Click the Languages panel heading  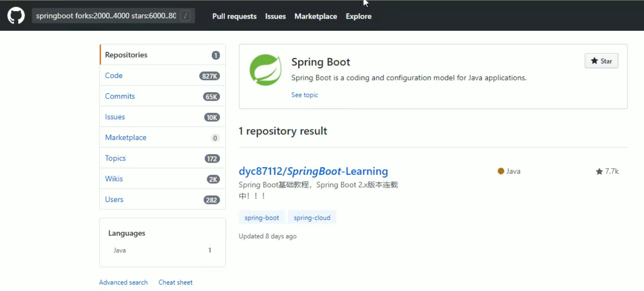127,233
